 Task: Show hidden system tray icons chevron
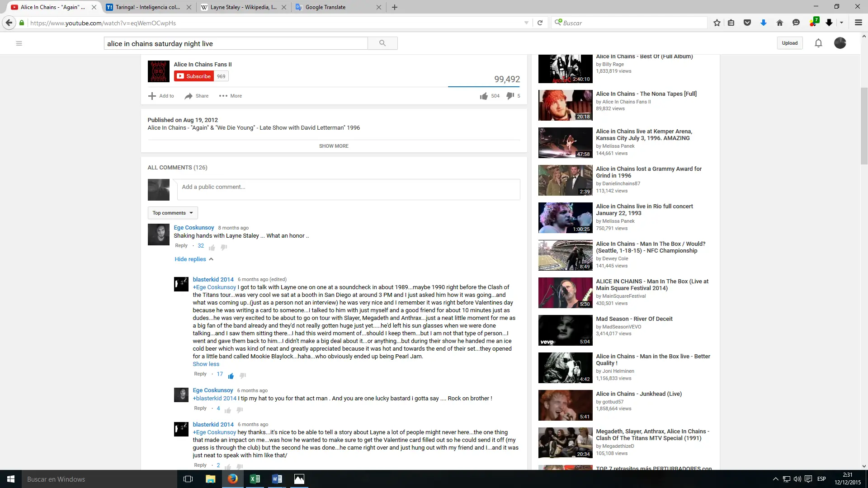776,479
